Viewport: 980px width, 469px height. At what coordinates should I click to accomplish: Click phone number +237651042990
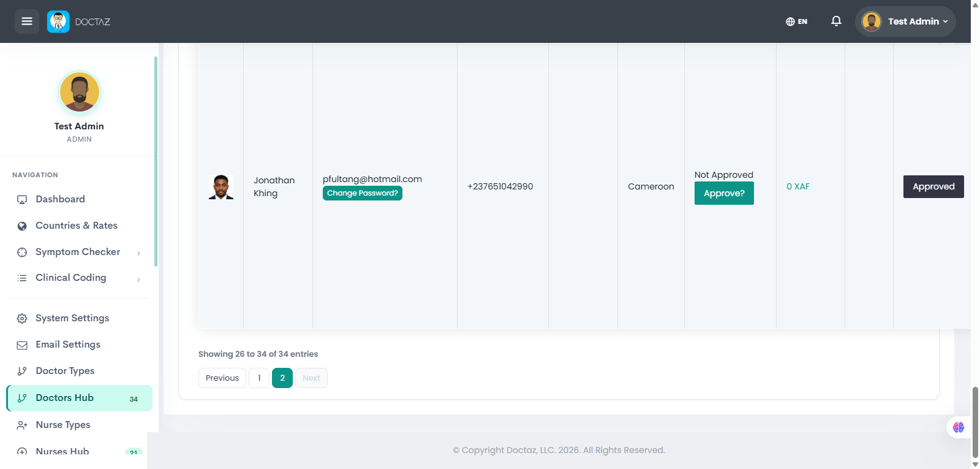click(x=500, y=186)
